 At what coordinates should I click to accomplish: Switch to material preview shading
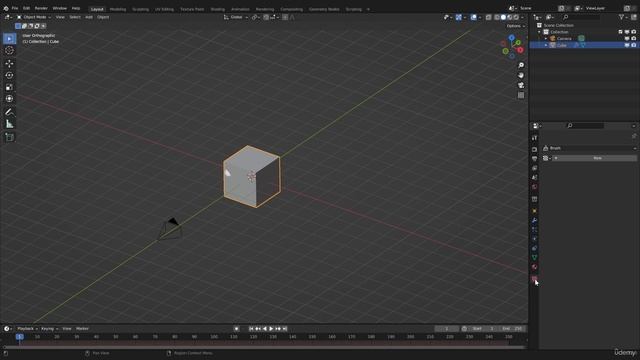(x=510, y=17)
